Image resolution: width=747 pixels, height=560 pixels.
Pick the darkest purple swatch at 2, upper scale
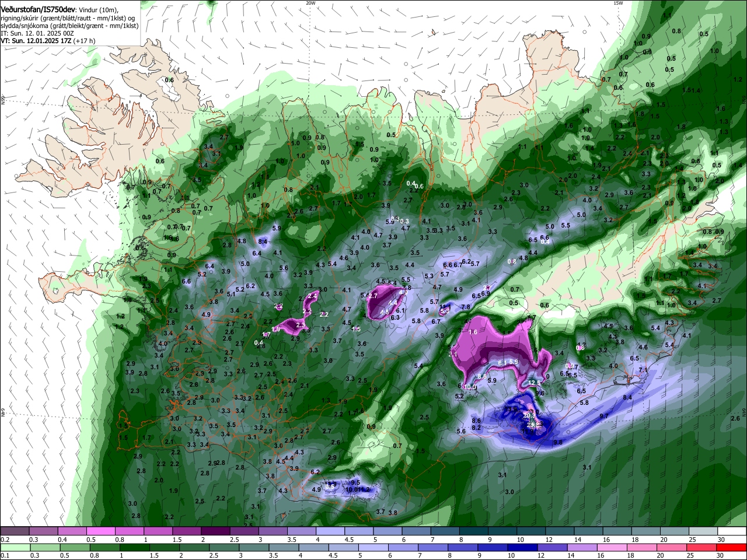(x=215, y=531)
